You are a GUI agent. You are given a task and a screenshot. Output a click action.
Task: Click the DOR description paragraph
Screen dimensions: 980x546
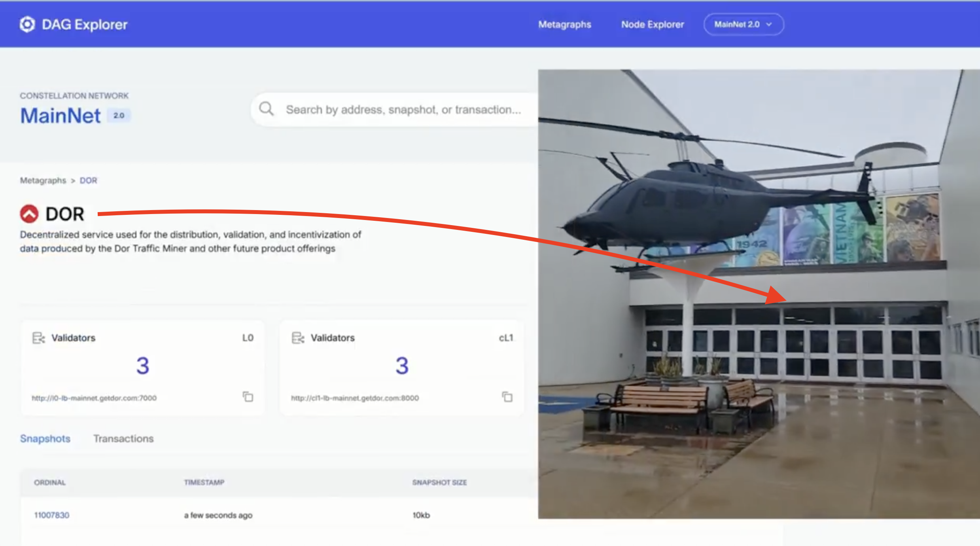[190, 241]
